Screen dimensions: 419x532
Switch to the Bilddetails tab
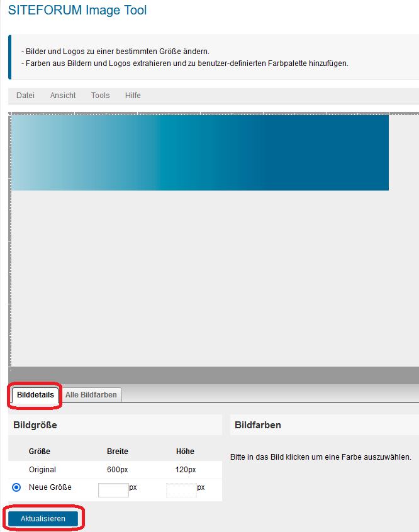click(35, 395)
